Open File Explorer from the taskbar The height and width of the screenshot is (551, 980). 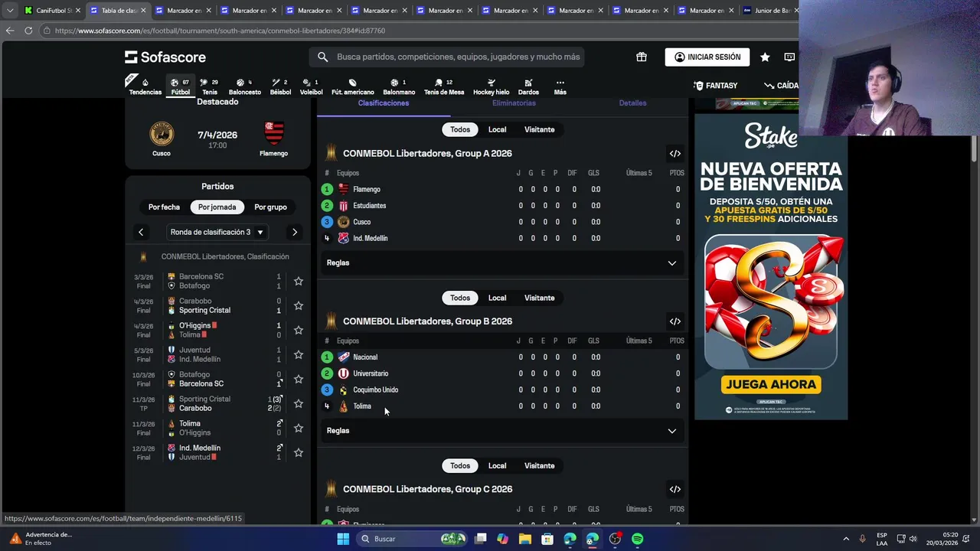click(x=525, y=539)
